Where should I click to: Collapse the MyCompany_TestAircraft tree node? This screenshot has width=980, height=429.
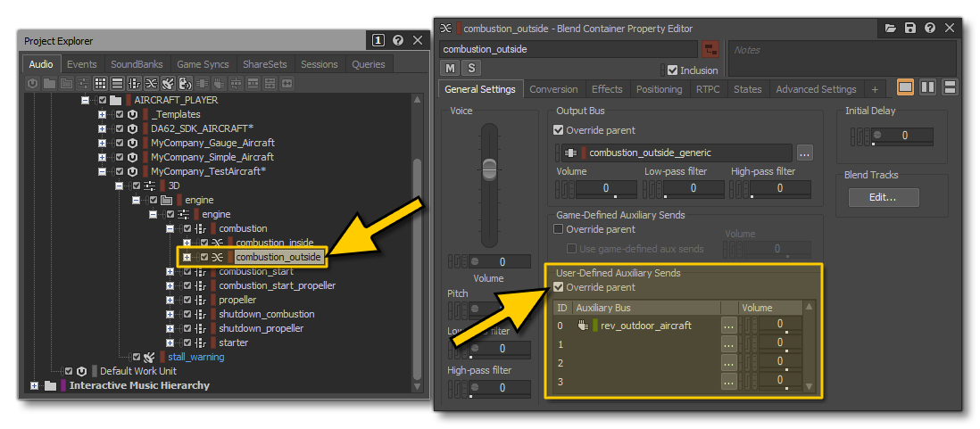[103, 171]
